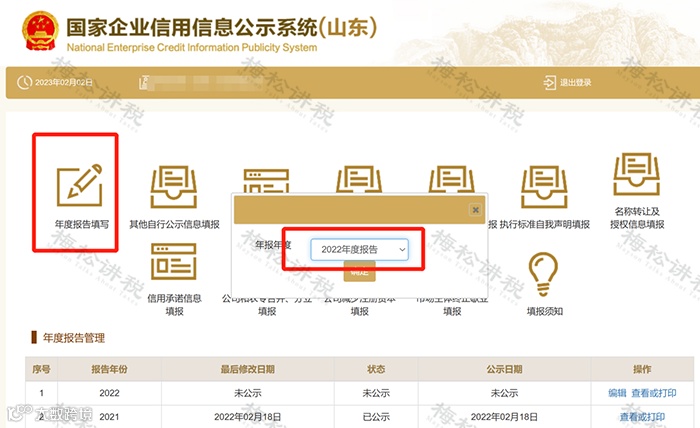Viewport: 700px width, 428px height.
Task: Click the national emblem logo
Action: pos(40,31)
